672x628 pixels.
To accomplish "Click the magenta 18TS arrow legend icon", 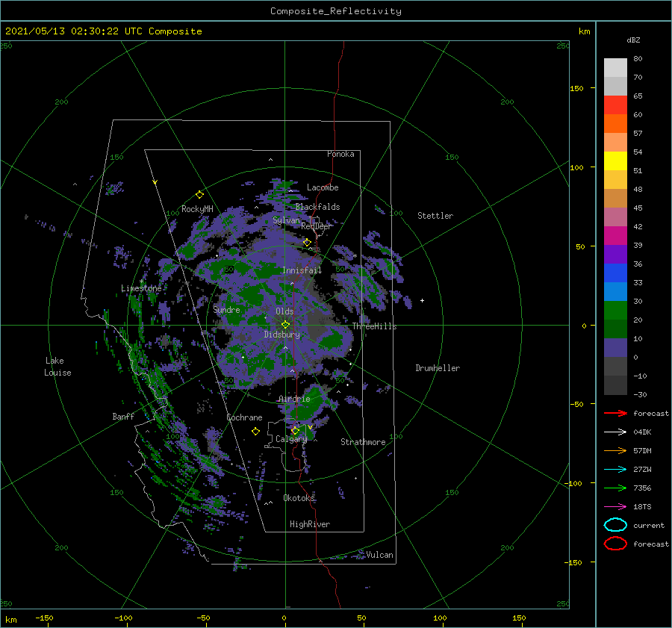I will tap(615, 507).
